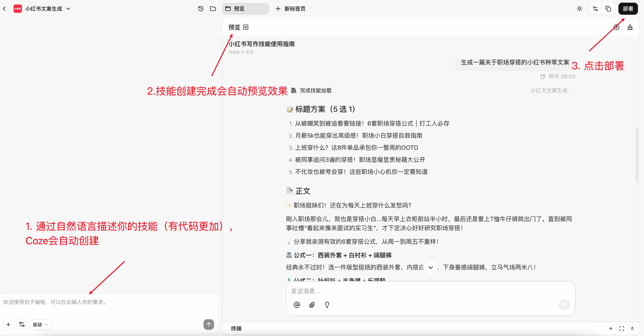The height and width of the screenshot is (336, 644).
Task: Click the @ mention icon
Action: (x=297, y=305)
